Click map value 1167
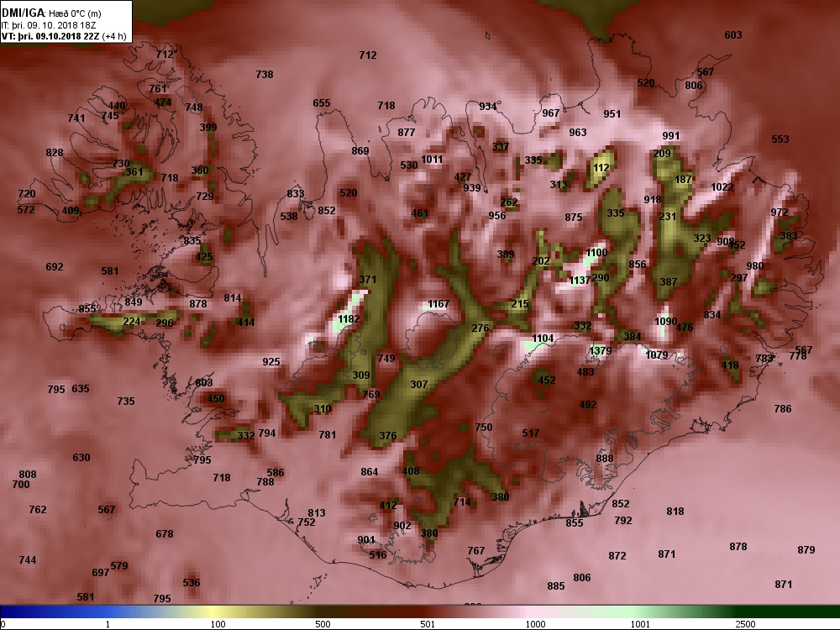Screen dimensions: 840x630 [x=438, y=304]
